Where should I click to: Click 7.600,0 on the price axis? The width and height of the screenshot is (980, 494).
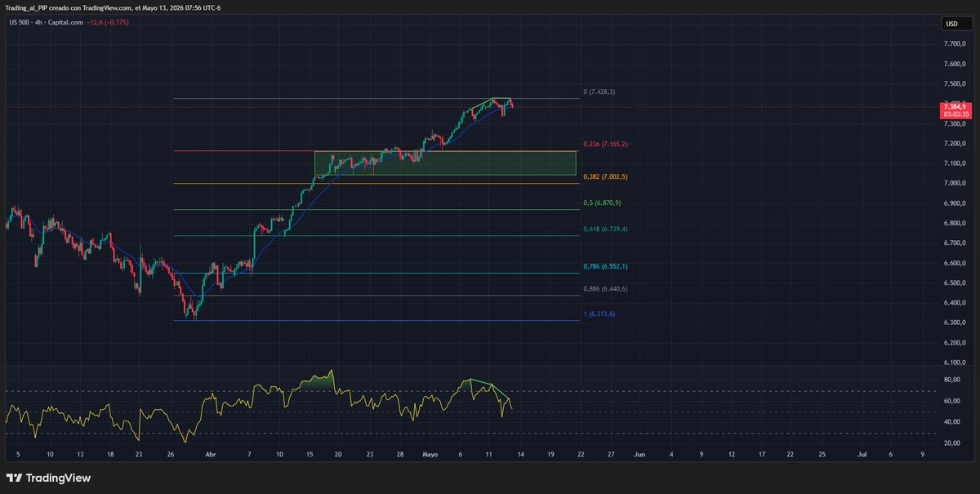pos(955,64)
